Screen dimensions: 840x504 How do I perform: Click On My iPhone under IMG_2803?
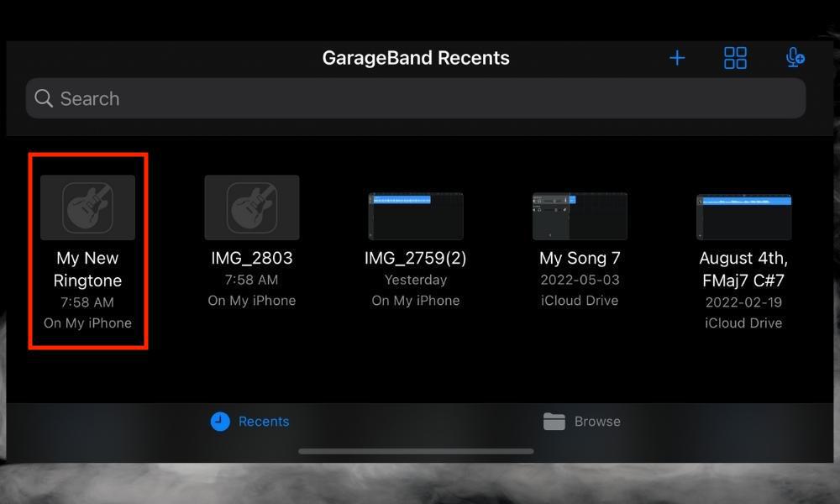(252, 301)
